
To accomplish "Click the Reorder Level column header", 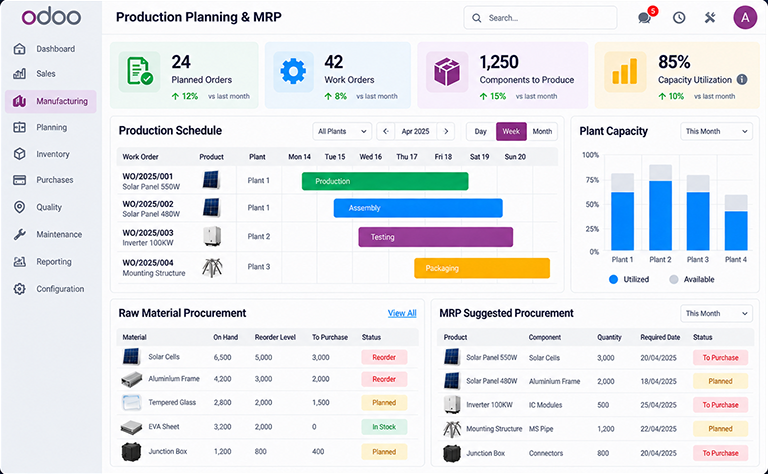I will tap(275, 337).
